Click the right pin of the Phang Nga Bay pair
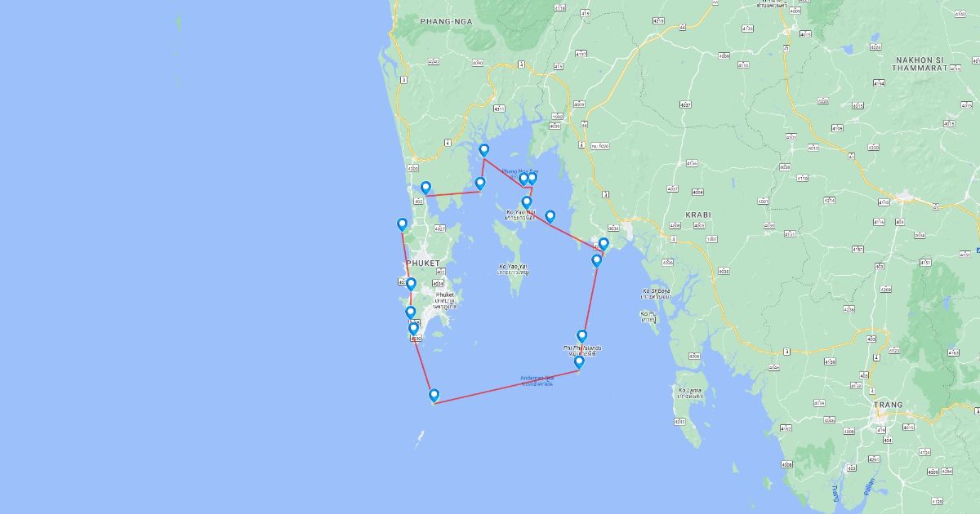The height and width of the screenshot is (514, 980). click(x=532, y=178)
